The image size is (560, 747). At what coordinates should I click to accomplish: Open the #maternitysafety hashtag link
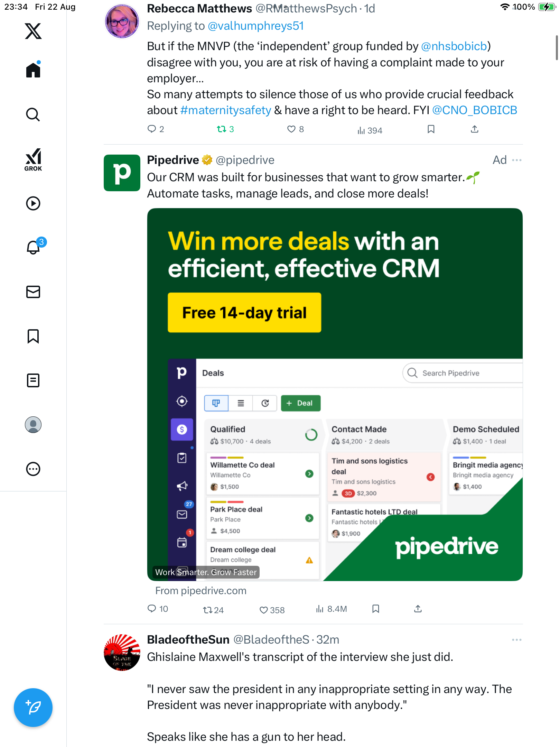(226, 110)
